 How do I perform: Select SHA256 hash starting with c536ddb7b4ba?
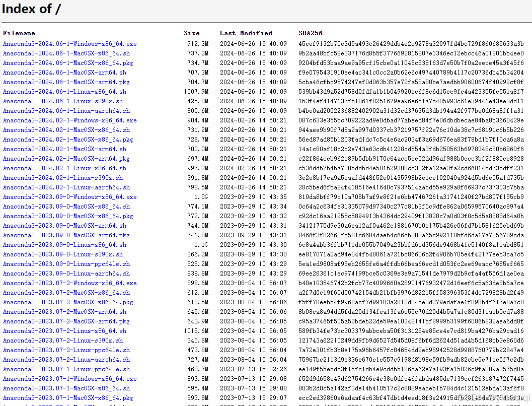(x=411, y=168)
